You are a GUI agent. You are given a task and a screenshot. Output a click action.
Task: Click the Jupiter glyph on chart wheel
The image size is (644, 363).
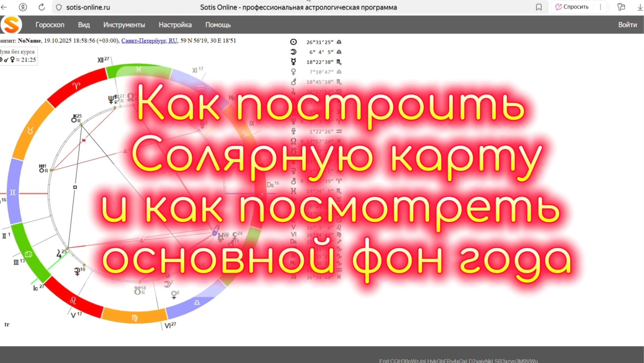pyautogui.click(x=59, y=254)
